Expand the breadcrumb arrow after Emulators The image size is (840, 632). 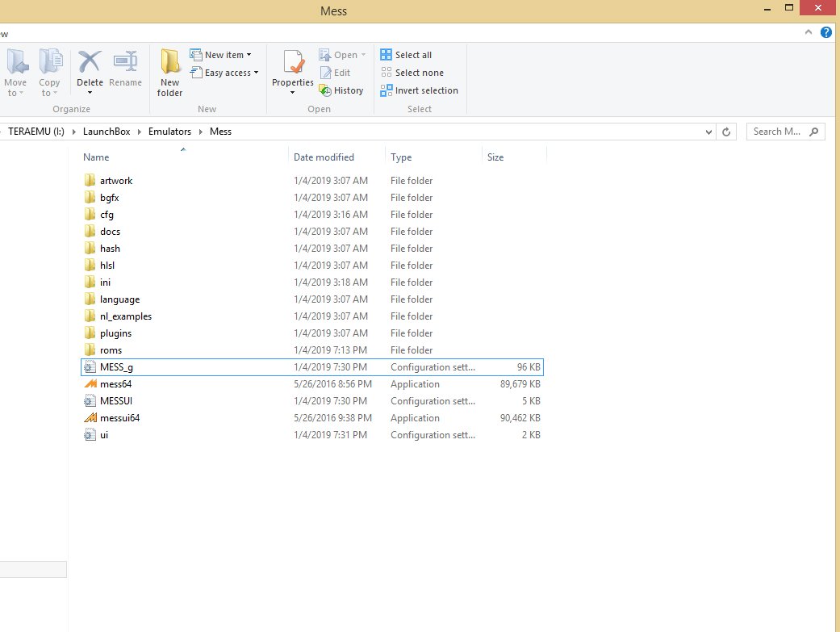click(x=201, y=132)
